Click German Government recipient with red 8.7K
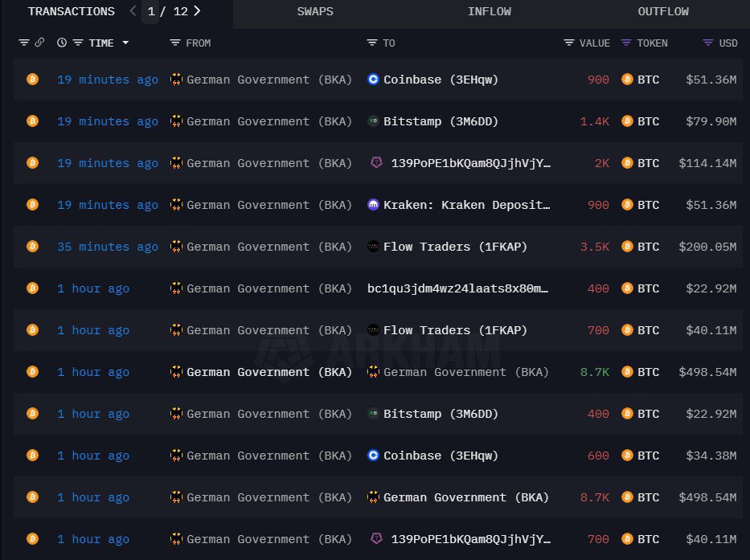750x560 pixels. [x=466, y=497]
